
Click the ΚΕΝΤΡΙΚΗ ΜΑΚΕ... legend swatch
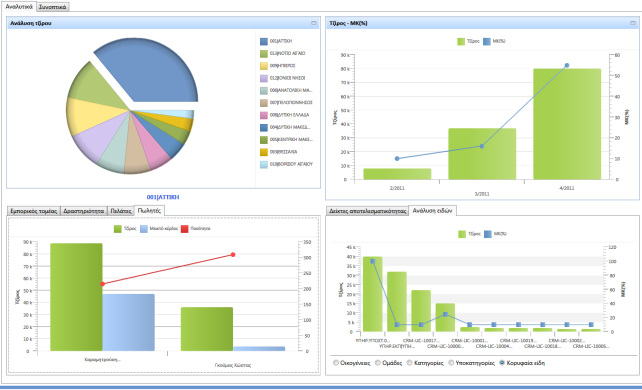pos(264,140)
